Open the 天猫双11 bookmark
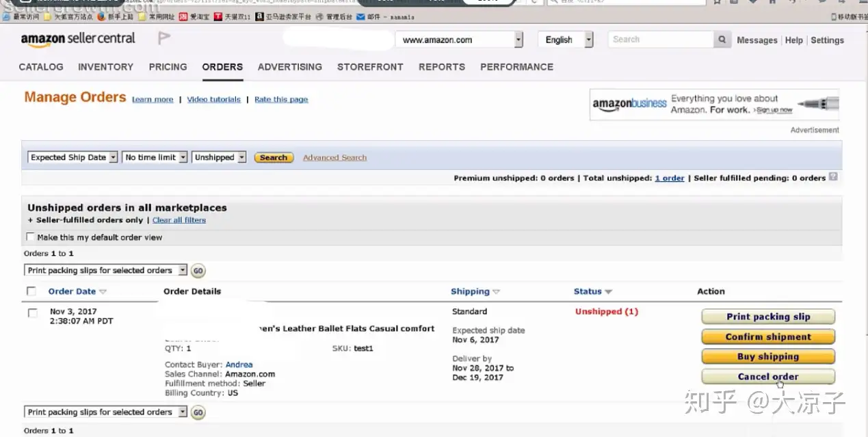The width and height of the screenshot is (868, 437). click(x=232, y=16)
